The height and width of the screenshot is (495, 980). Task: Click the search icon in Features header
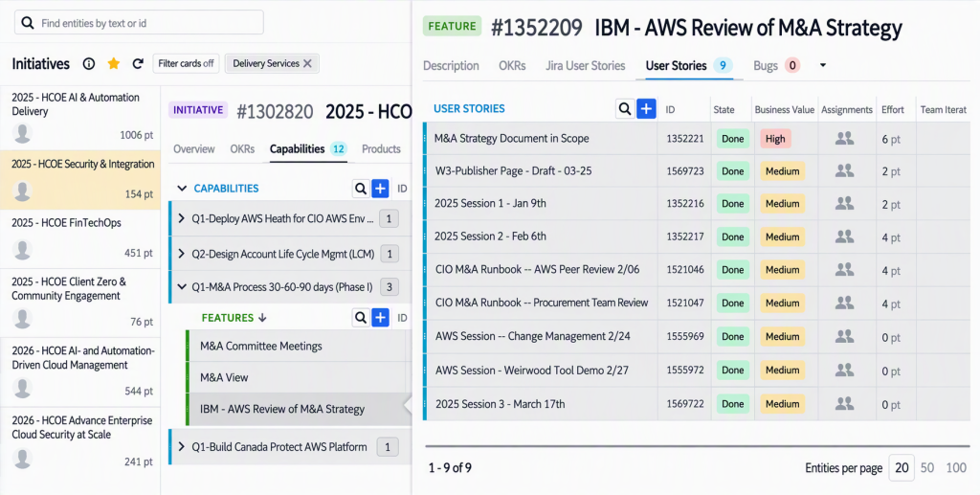tap(361, 318)
